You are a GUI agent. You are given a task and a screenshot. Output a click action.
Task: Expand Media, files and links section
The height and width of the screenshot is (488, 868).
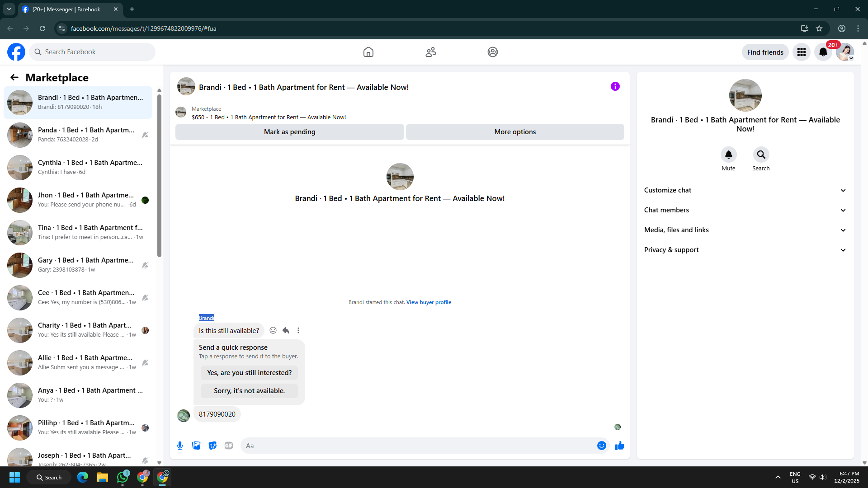click(x=745, y=230)
